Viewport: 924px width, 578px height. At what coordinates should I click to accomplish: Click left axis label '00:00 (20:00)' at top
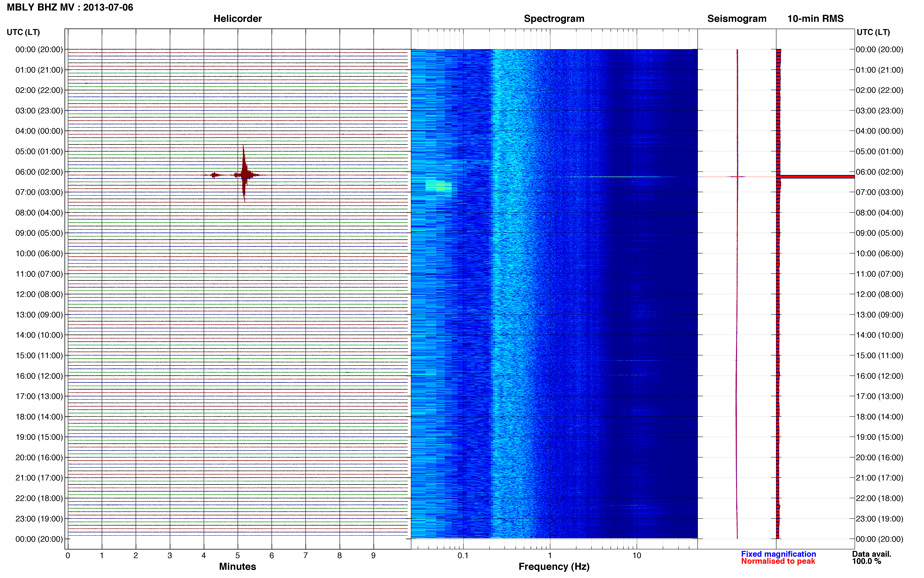coord(39,49)
